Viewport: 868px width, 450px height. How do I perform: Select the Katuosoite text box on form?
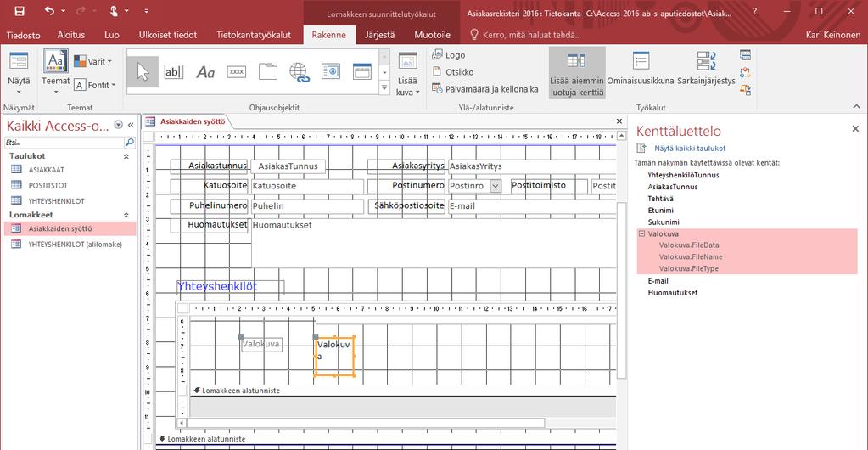307,186
